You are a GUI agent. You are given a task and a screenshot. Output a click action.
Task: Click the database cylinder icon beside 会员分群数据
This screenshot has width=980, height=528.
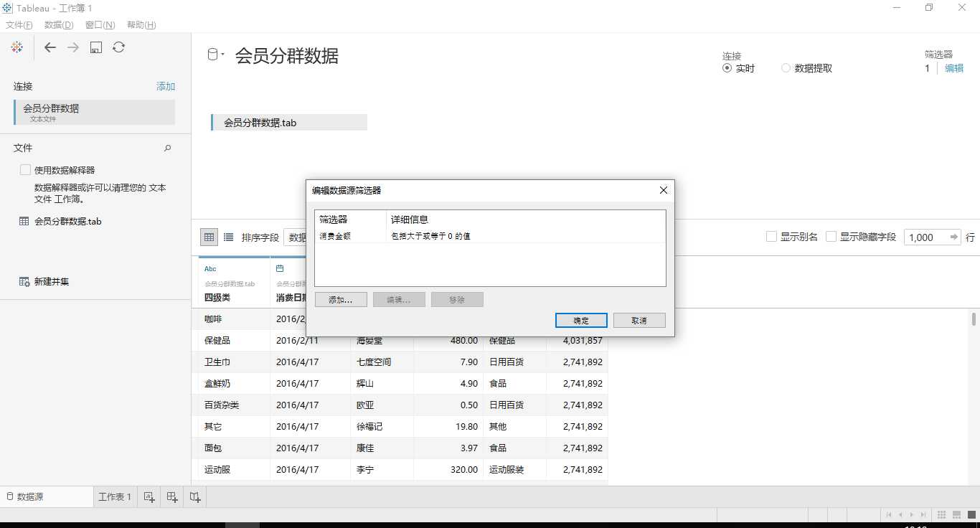click(x=212, y=55)
